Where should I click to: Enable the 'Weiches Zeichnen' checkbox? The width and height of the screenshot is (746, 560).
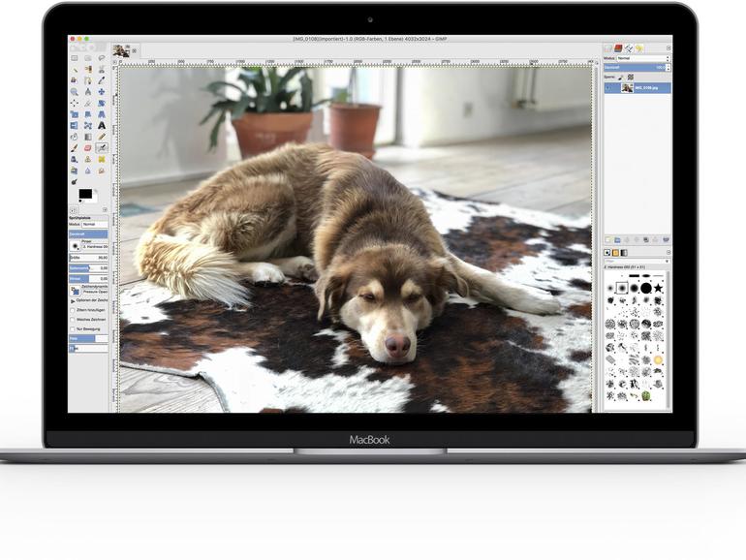pyautogui.click(x=73, y=320)
